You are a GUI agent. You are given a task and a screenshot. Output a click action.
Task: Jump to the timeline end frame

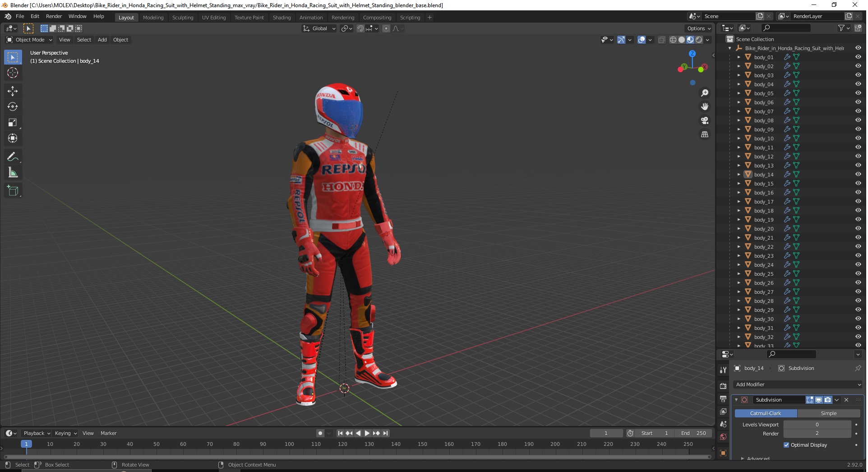coord(385,433)
